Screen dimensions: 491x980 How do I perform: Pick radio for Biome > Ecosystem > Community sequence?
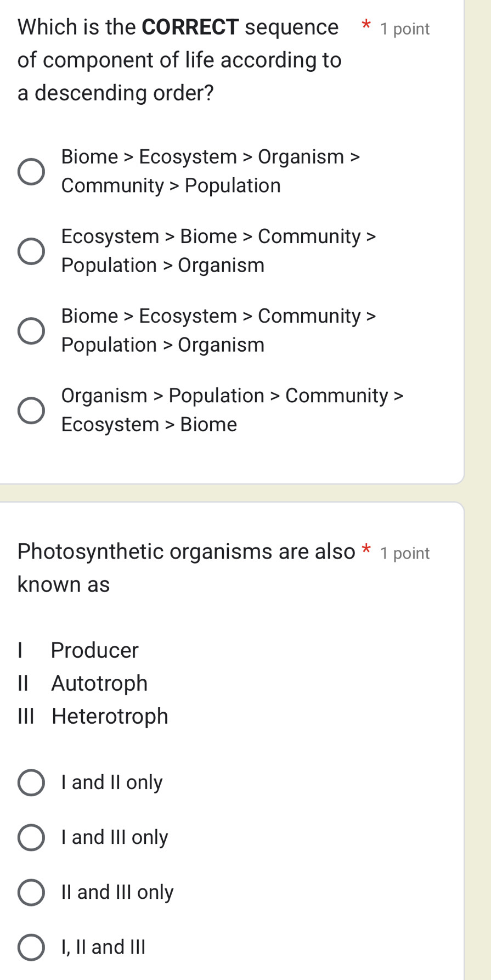click(x=31, y=331)
